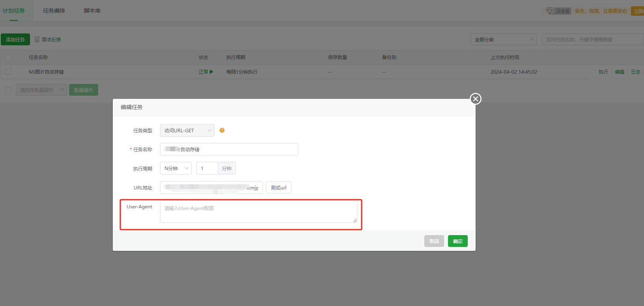Image resolution: width=644 pixels, height=306 pixels.
Task: Click 执行 link for MJ图片自动存储
Action: click(603, 72)
